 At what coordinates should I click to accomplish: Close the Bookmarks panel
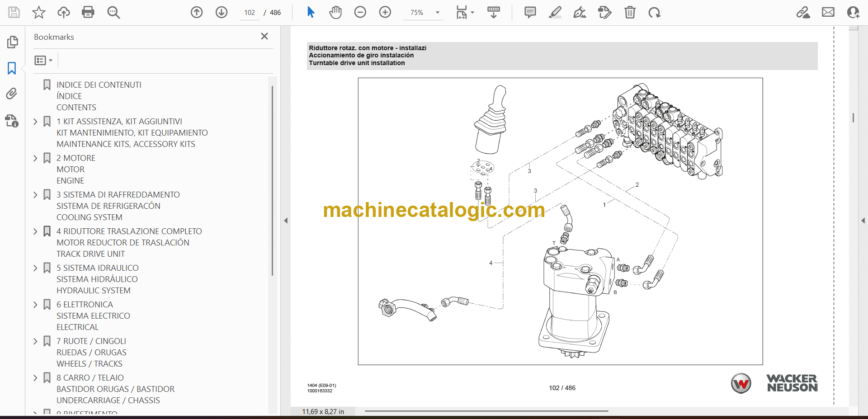tap(264, 36)
